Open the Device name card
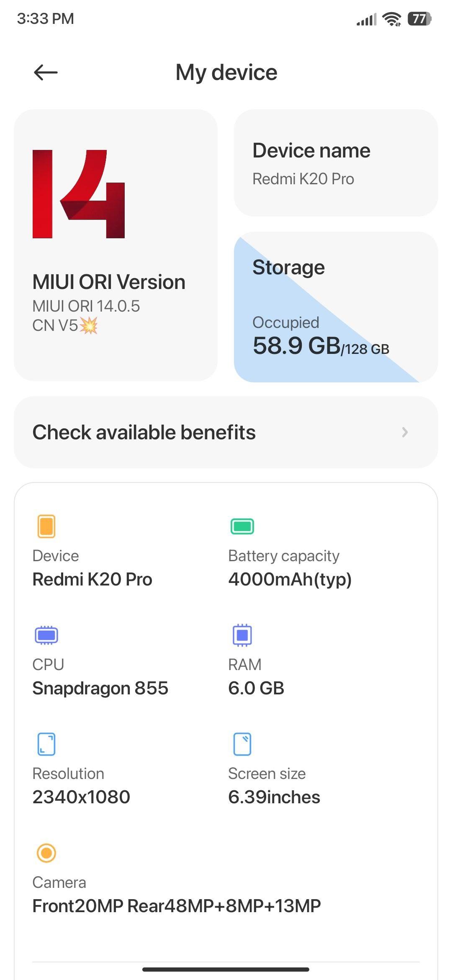 pyautogui.click(x=336, y=163)
